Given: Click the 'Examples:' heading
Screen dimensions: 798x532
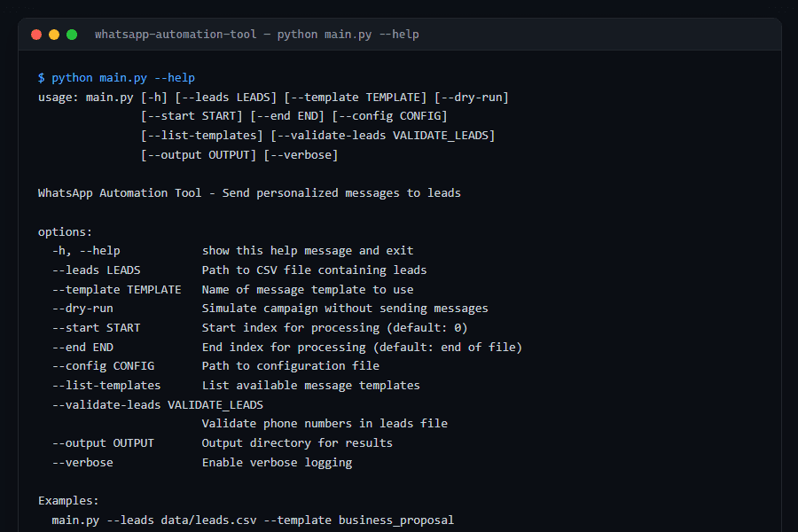Looking at the screenshot, I should (68, 501).
